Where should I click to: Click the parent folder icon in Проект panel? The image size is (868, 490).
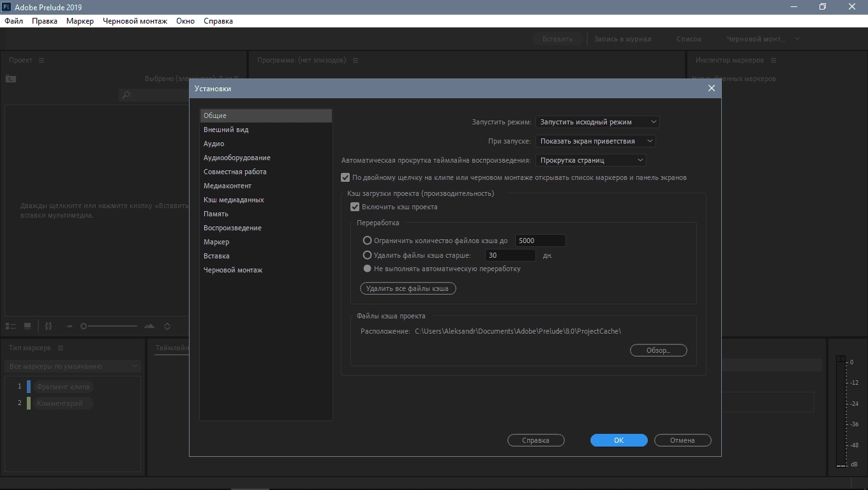(x=11, y=78)
